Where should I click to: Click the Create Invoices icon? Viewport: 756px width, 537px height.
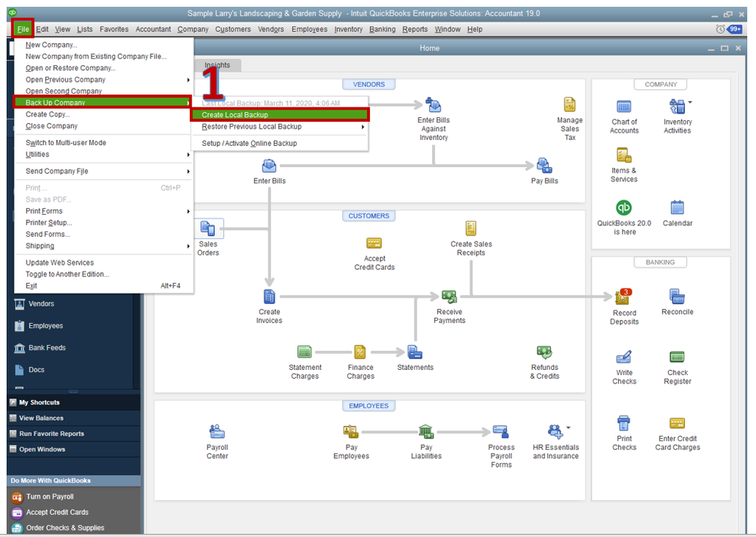pos(269,296)
